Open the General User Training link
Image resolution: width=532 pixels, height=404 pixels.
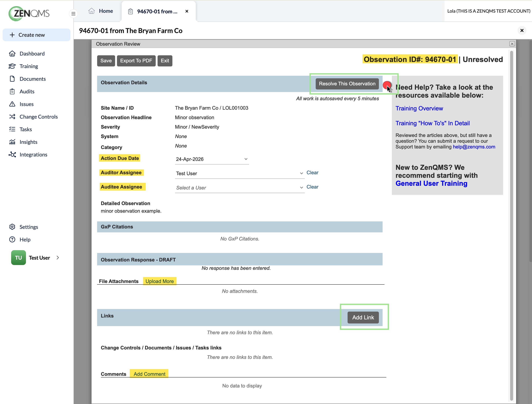432,184
